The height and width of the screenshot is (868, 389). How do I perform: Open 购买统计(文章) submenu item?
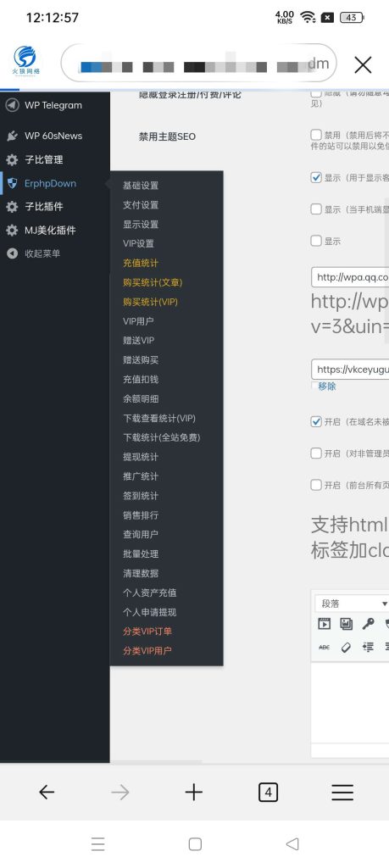tap(153, 282)
